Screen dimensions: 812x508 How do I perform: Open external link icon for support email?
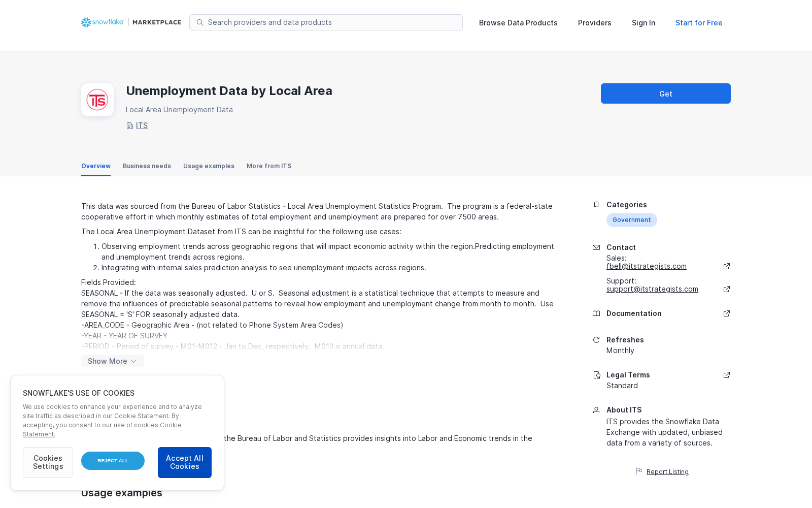point(727,289)
